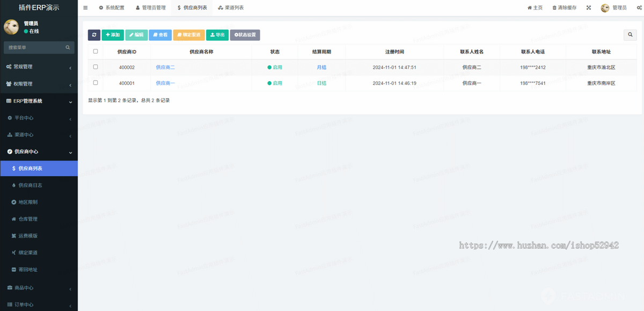Click the 日结 settlement link
Screen dimensions: 644x311
click(x=321, y=83)
